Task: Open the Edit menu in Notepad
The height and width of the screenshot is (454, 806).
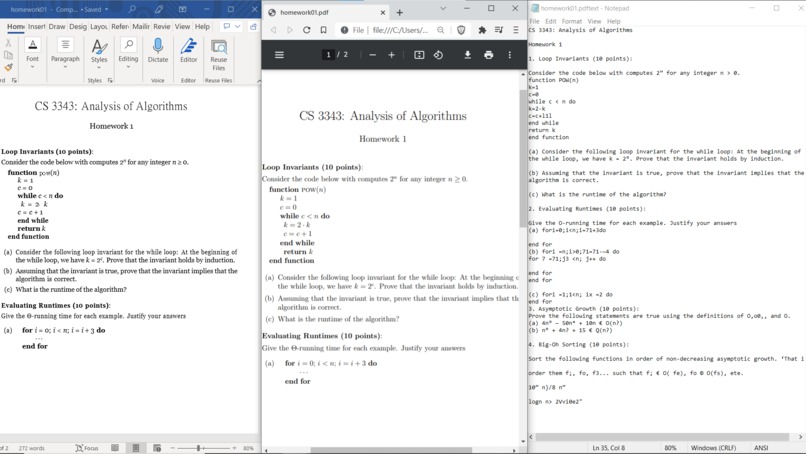Action: (551, 22)
